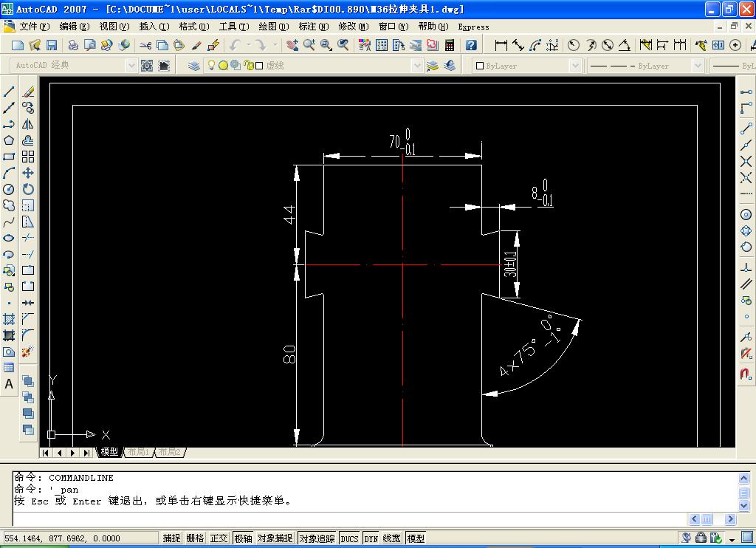The width and height of the screenshot is (756, 548).
Task: Toggle the layer on/off lightbulb icon
Action: click(210, 65)
